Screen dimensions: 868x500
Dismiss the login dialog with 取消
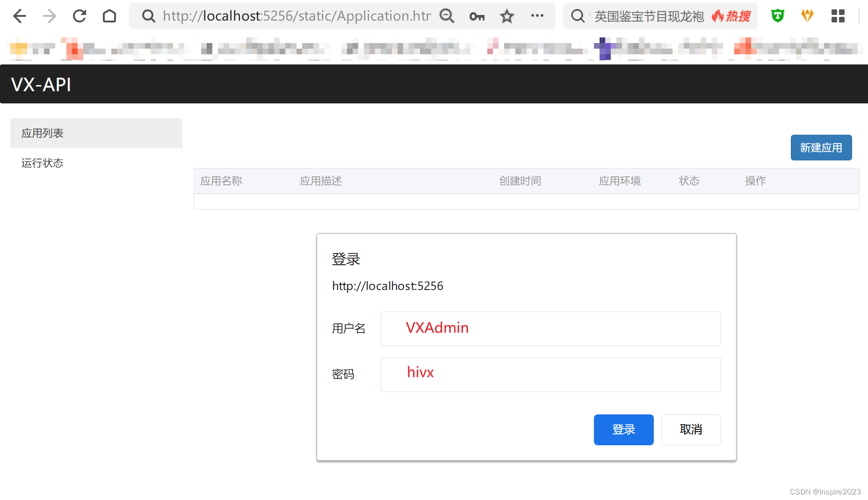pyautogui.click(x=691, y=430)
